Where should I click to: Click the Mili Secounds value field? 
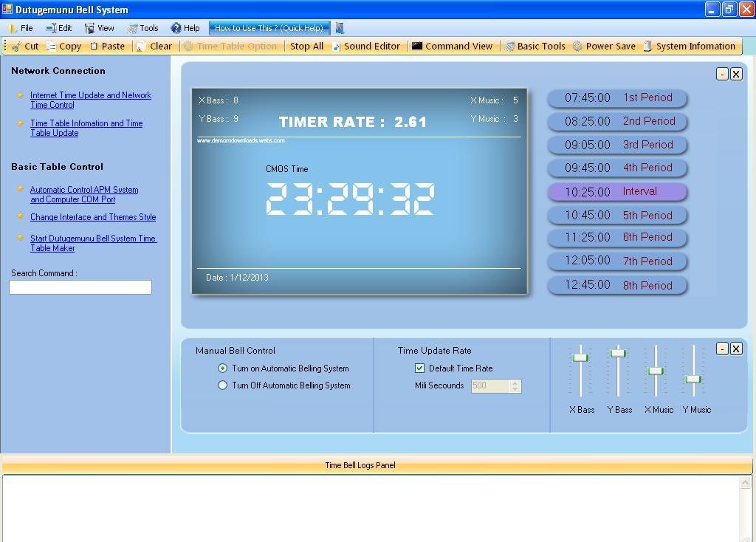[x=490, y=385]
